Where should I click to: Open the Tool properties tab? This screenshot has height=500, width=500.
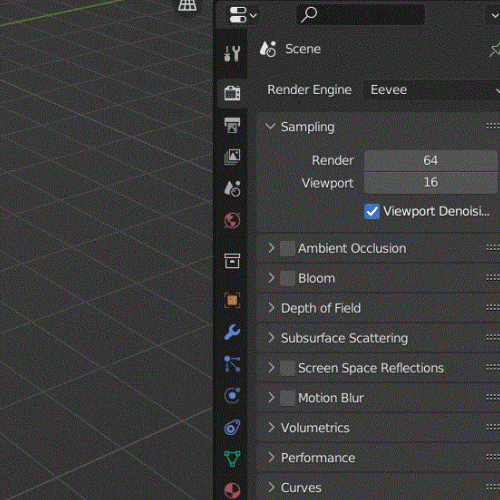(232, 53)
